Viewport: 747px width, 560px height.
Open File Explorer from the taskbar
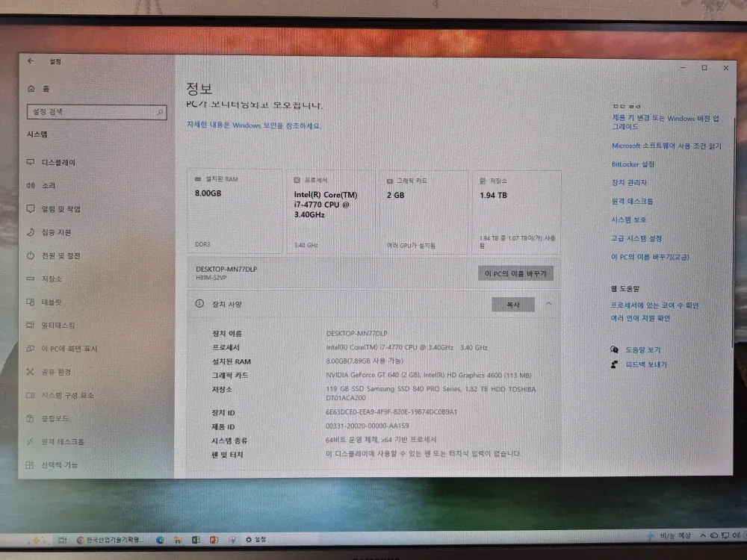[x=178, y=540]
